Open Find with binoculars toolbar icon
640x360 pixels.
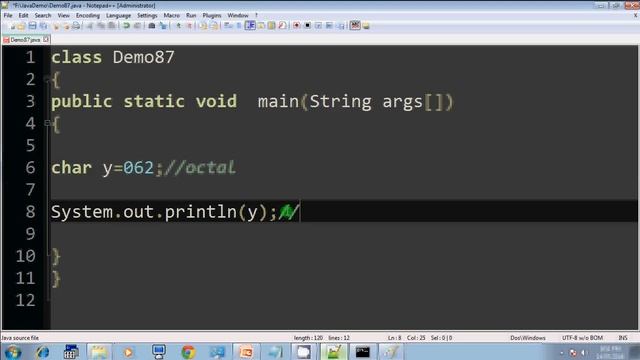point(151,26)
